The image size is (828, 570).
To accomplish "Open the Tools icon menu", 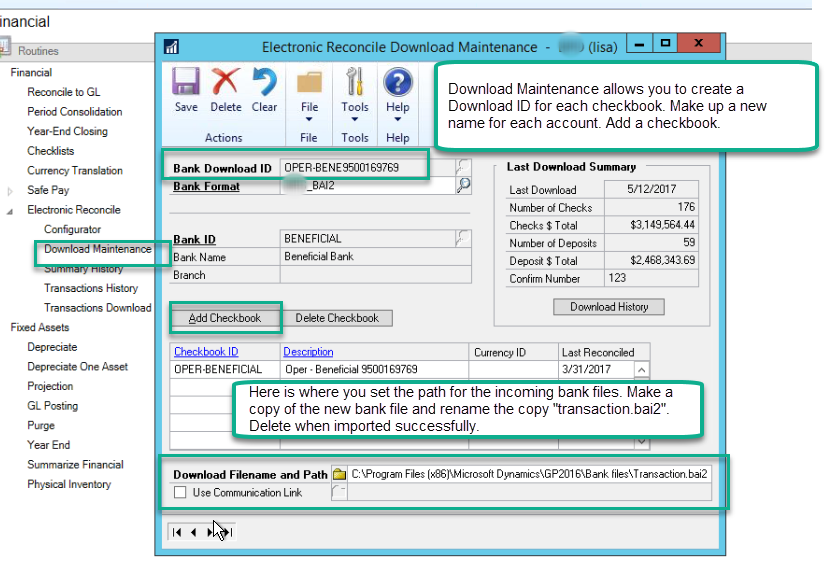I will click(x=355, y=82).
